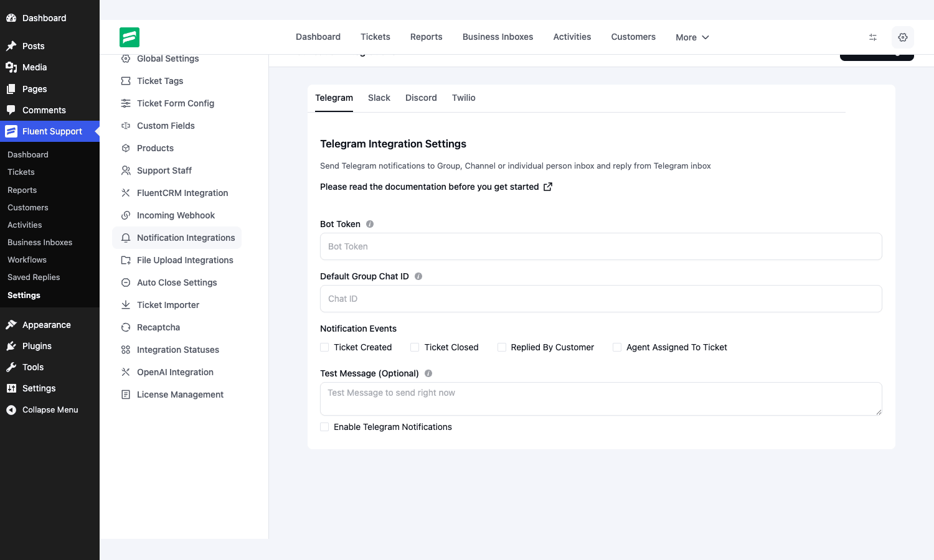Open Reports in the top navigation
The image size is (934, 560).
click(427, 37)
